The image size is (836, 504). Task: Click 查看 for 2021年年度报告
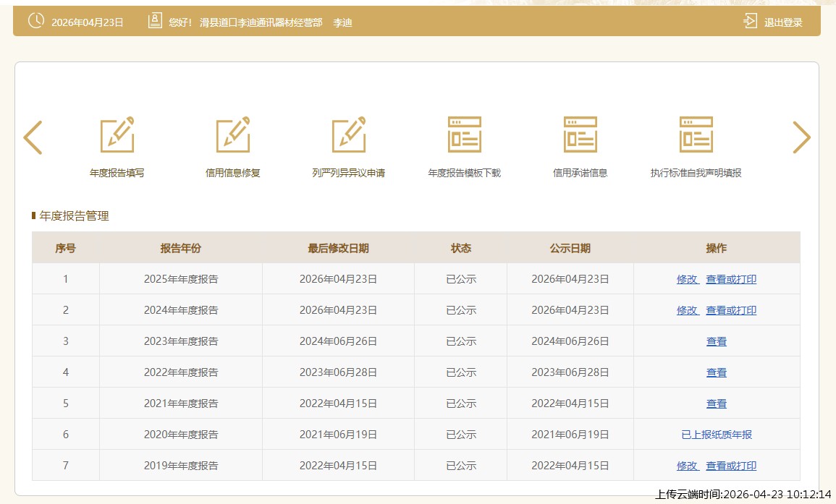(717, 403)
